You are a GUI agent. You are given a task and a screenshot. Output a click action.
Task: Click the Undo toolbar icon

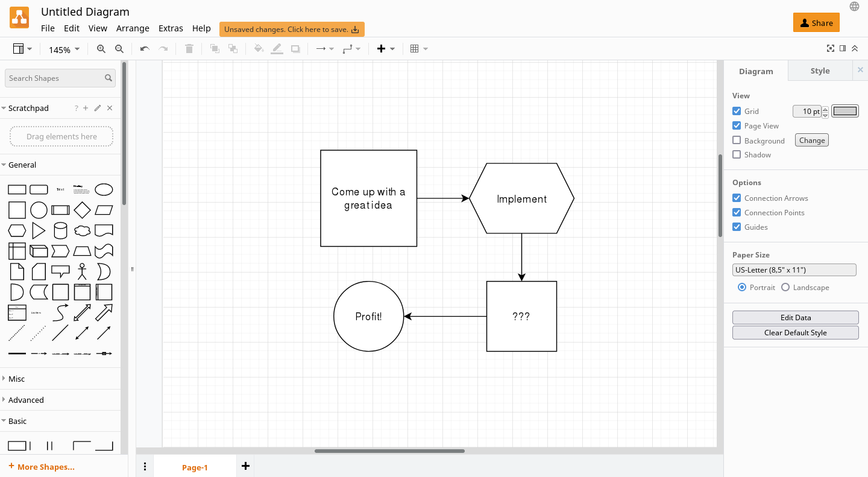(x=144, y=49)
